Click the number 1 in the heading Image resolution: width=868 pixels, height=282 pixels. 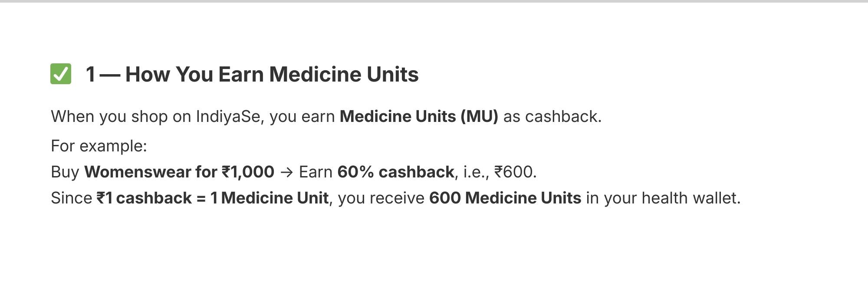91,74
